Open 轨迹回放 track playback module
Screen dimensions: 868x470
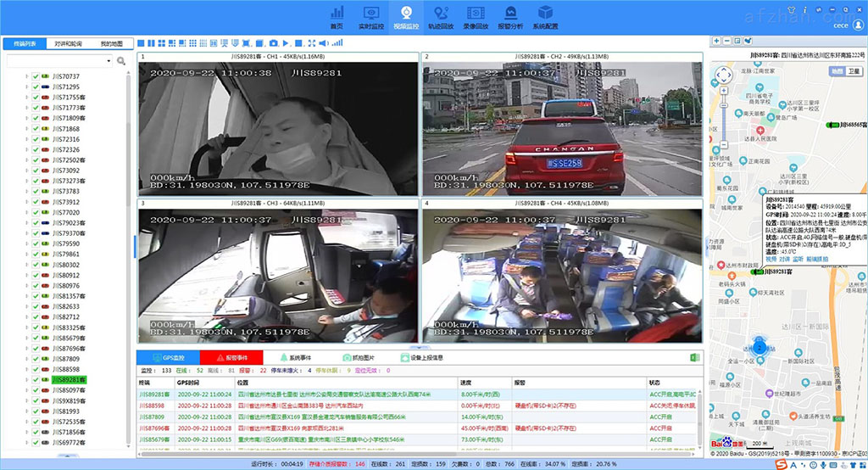click(x=440, y=17)
